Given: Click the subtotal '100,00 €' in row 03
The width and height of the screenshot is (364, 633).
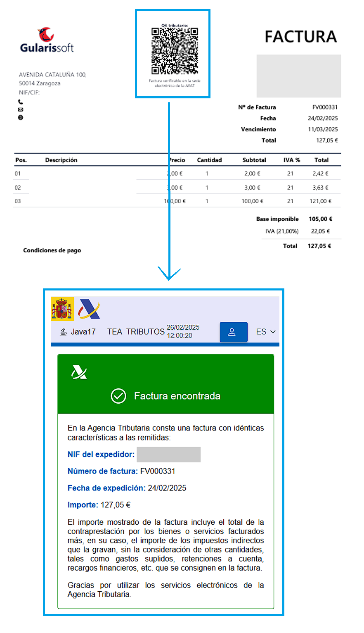Looking at the screenshot, I should pyautogui.click(x=252, y=201).
